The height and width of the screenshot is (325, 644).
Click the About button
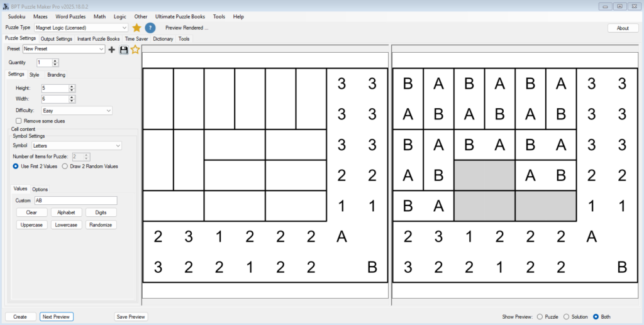pyautogui.click(x=623, y=28)
